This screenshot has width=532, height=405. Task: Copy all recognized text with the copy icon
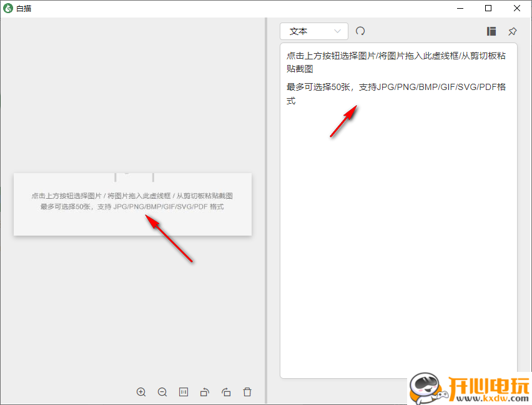pyautogui.click(x=491, y=31)
